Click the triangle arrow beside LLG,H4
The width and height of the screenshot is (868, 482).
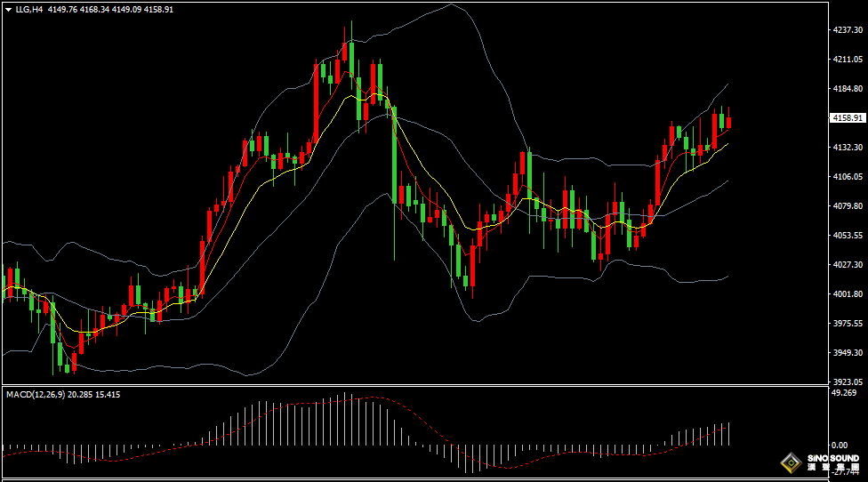click(x=8, y=9)
